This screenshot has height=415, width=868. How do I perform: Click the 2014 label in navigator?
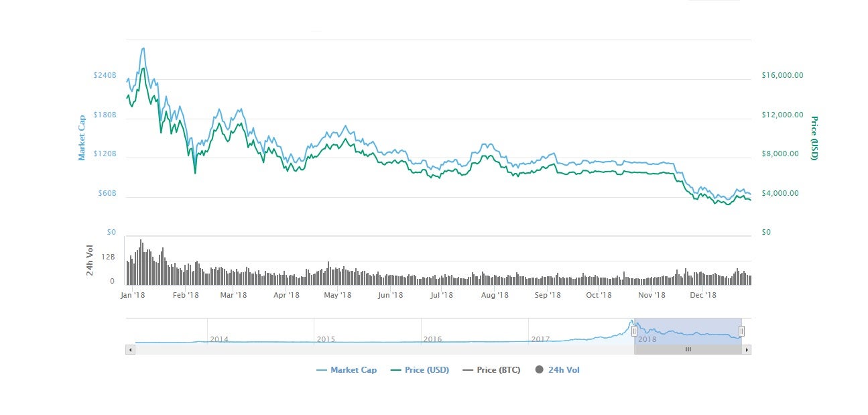(x=219, y=339)
